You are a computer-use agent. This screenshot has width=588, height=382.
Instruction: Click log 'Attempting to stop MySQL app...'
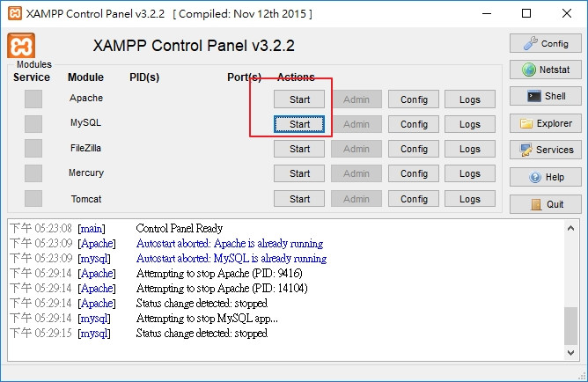coord(207,319)
